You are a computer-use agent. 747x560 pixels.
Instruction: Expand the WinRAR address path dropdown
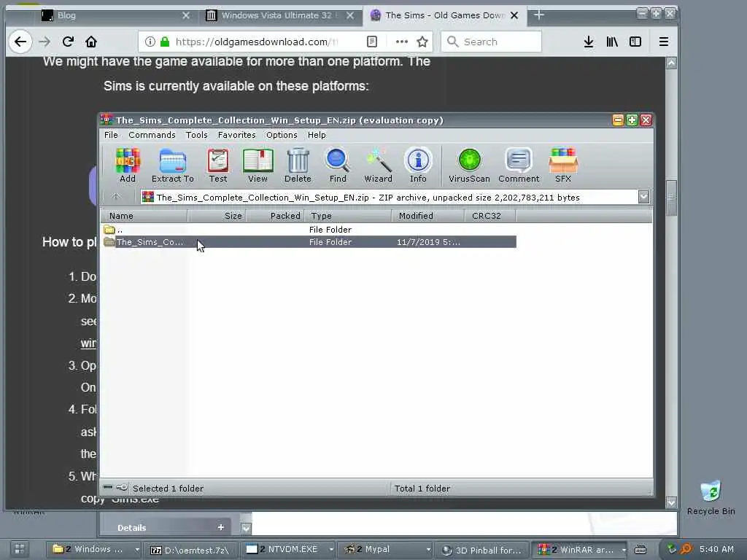[643, 197]
